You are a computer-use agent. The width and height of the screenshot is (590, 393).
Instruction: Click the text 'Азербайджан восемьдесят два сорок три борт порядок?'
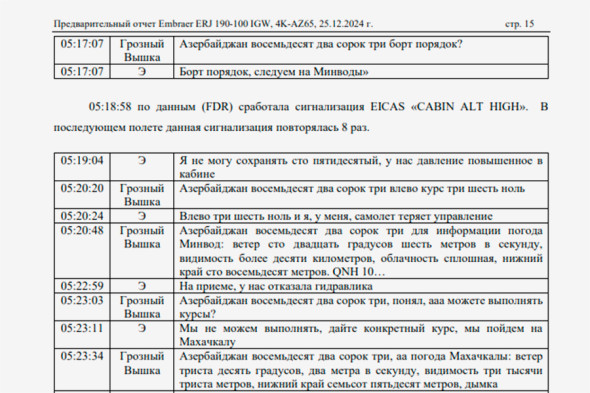pos(321,44)
